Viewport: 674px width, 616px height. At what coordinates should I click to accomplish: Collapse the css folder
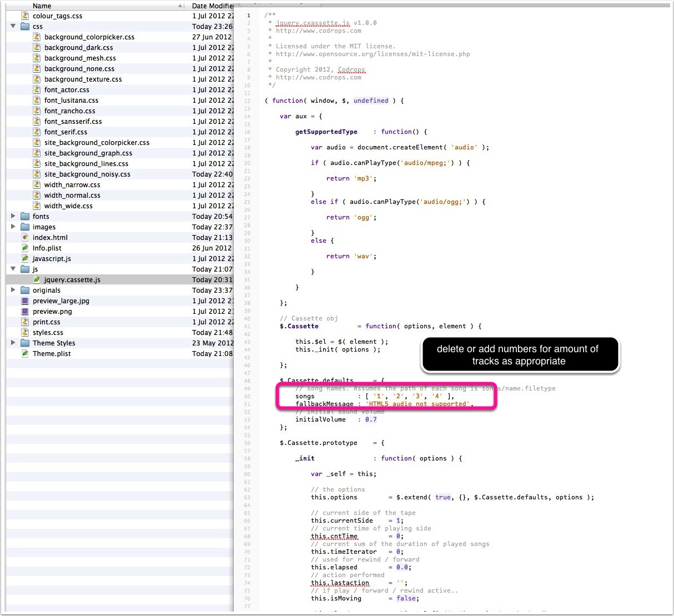[13, 27]
